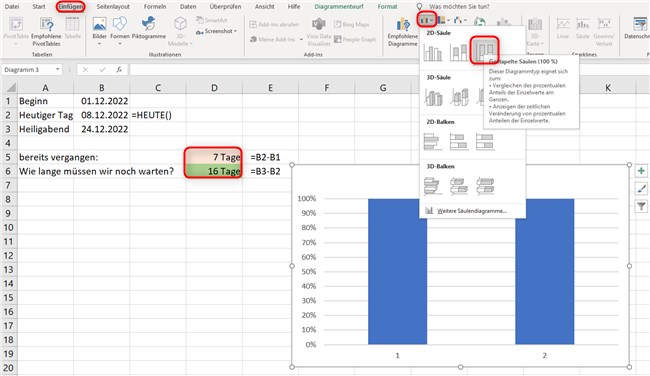Select the 3D stacked bar chart
Image resolution: width=650 pixels, height=376 pixels.
click(x=458, y=186)
